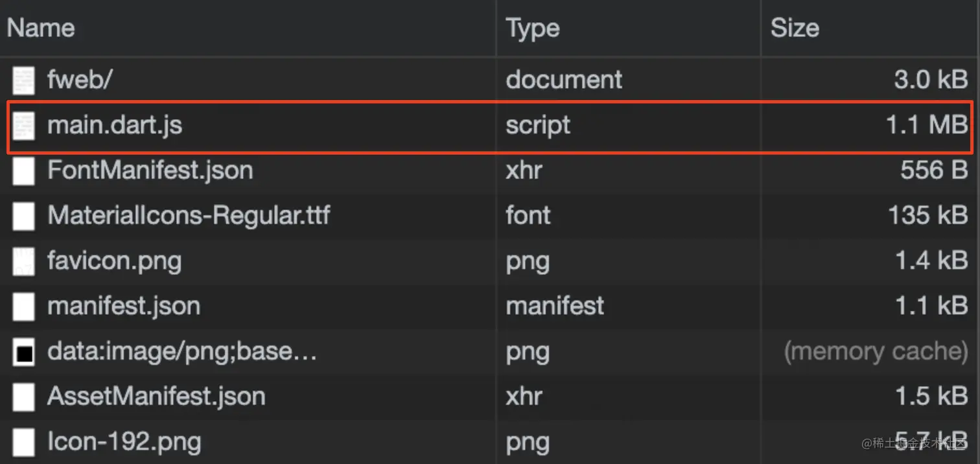Click the MaterialIcons-Regular.ttf file icon
980x464 pixels.
24,216
